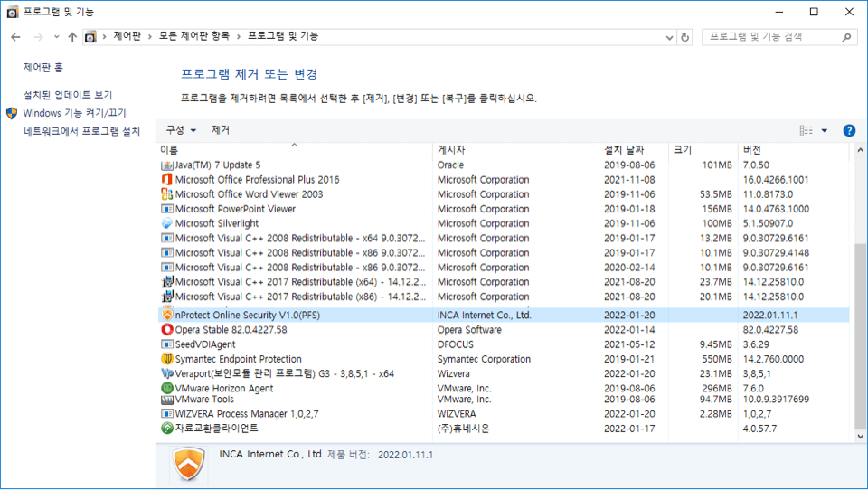Click 제거 to uninstall selected program
The image size is (868, 490).
click(221, 130)
